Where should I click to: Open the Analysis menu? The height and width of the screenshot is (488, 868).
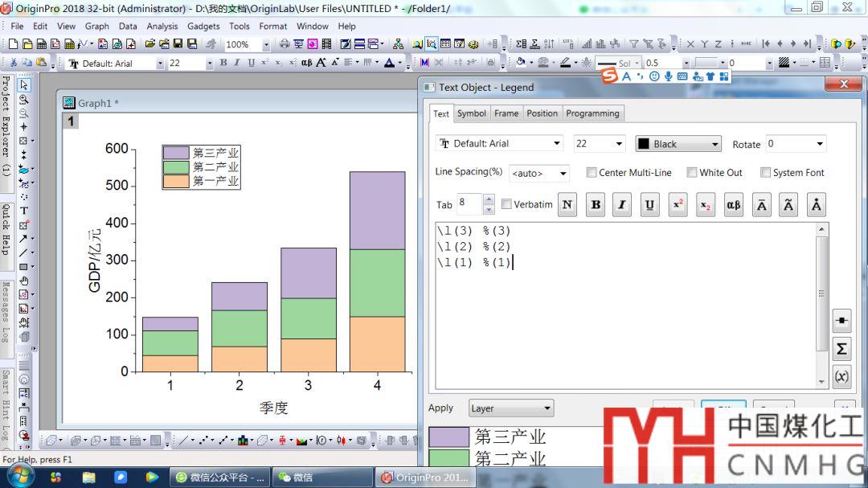tap(162, 26)
